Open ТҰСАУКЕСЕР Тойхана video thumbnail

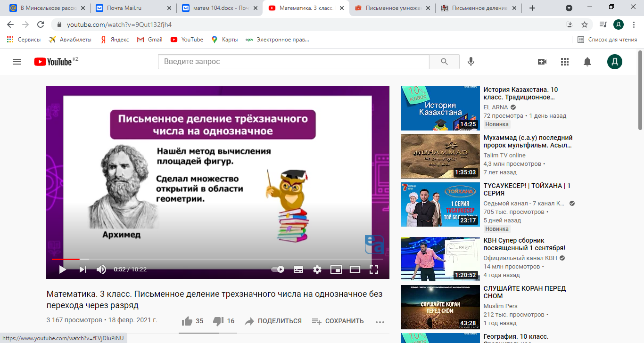[440, 204]
